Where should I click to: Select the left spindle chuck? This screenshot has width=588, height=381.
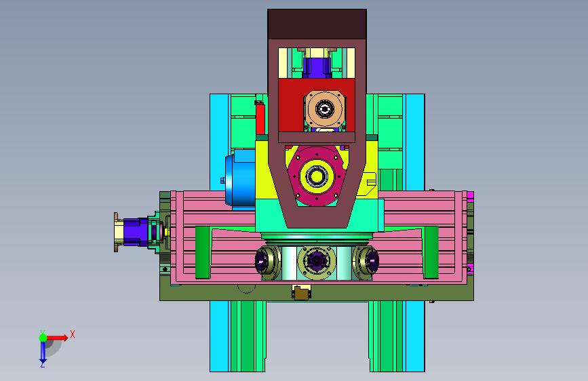(267, 262)
